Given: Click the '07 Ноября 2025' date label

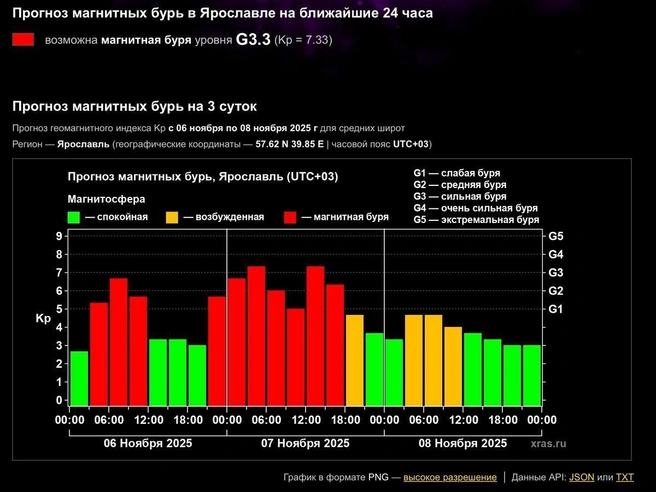Looking at the screenshot, I should pyautogui.click(x=305, y=443).
